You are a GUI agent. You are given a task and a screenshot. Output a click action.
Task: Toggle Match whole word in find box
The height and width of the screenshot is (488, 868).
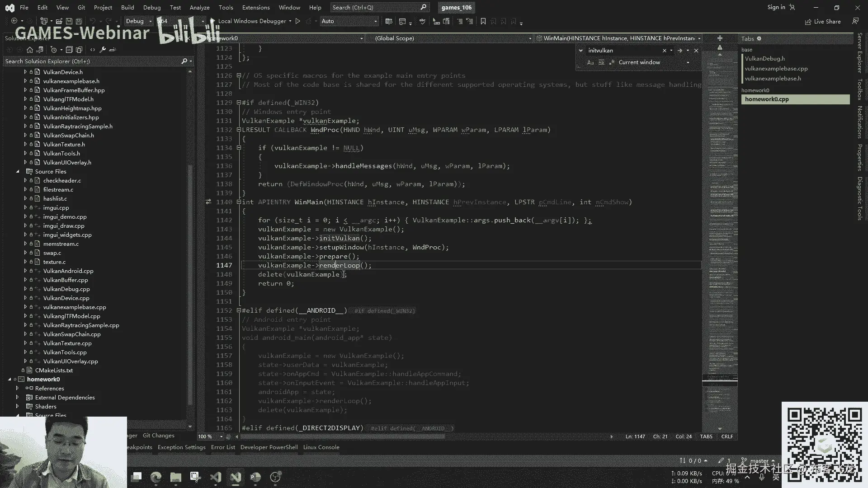601,62
